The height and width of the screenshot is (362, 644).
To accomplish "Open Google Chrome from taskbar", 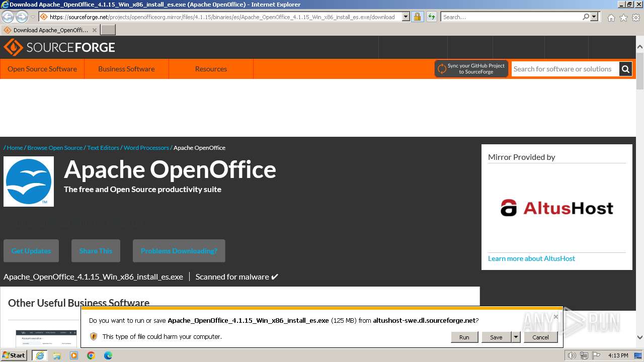I will click(91, 355).
